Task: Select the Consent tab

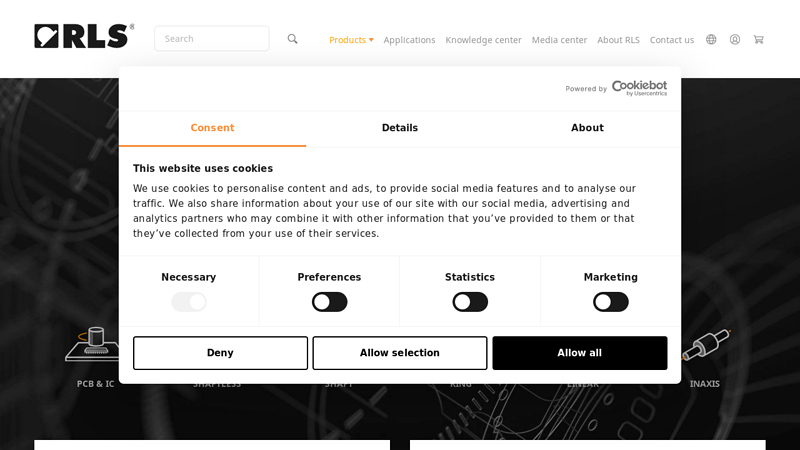Action: pyautogui.click(x=212, y=128)
